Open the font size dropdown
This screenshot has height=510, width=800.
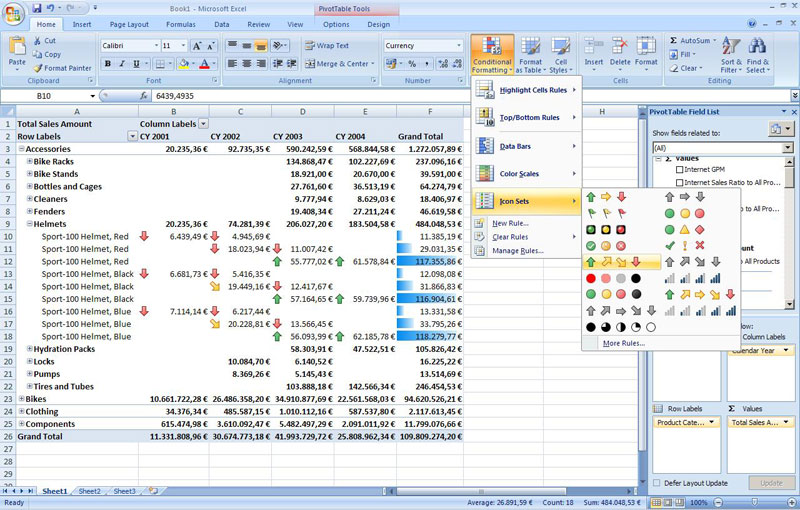pyautogui.click(x=184, y=45)
